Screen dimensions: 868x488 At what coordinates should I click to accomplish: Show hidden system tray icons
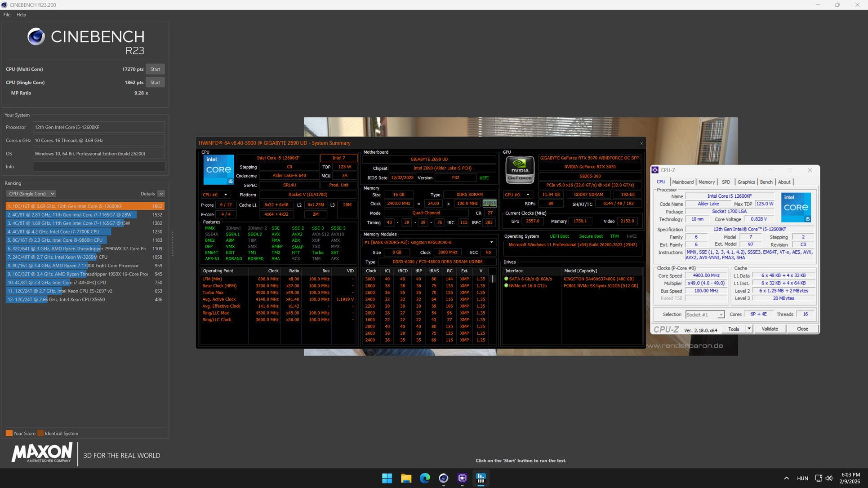786,478
